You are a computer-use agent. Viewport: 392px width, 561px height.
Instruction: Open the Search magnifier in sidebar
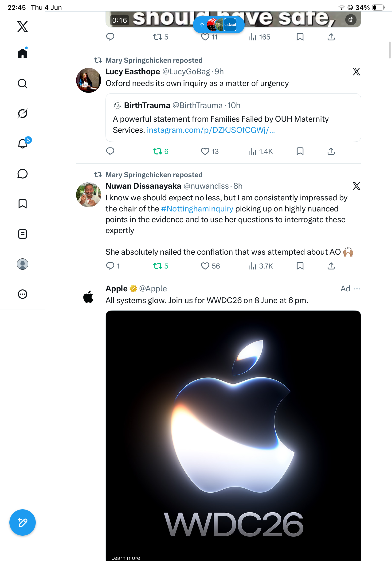pos(23,84)
